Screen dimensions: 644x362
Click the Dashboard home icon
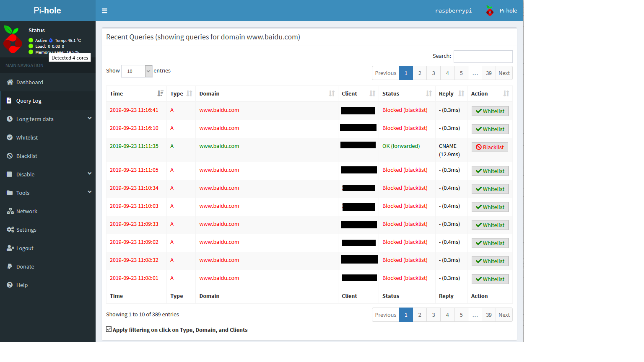pos(10,82)
